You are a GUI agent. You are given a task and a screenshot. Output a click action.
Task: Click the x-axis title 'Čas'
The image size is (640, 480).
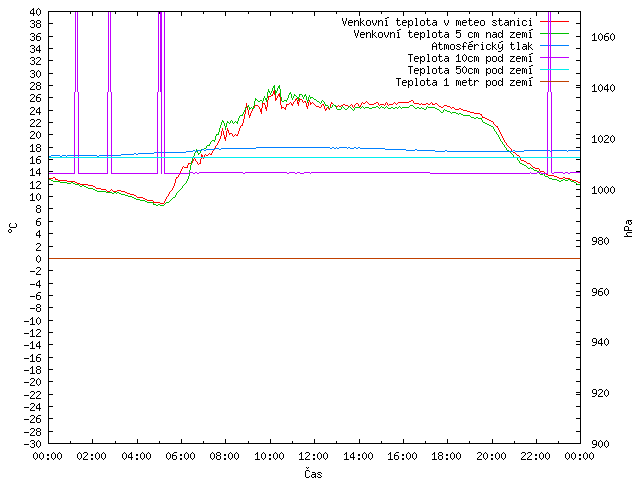pyautogui.click(x=313, y=473)
